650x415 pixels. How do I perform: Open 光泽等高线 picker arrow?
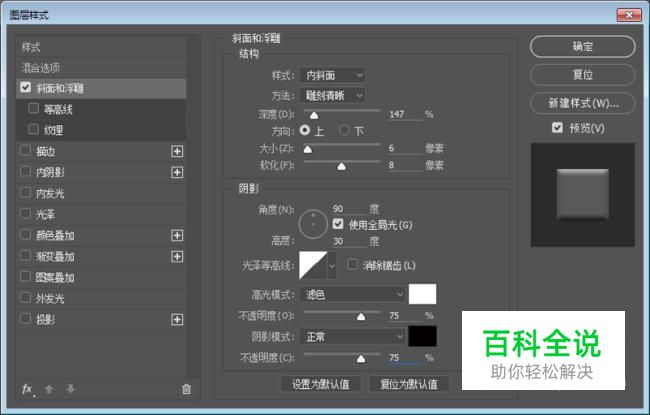point(332,266)
